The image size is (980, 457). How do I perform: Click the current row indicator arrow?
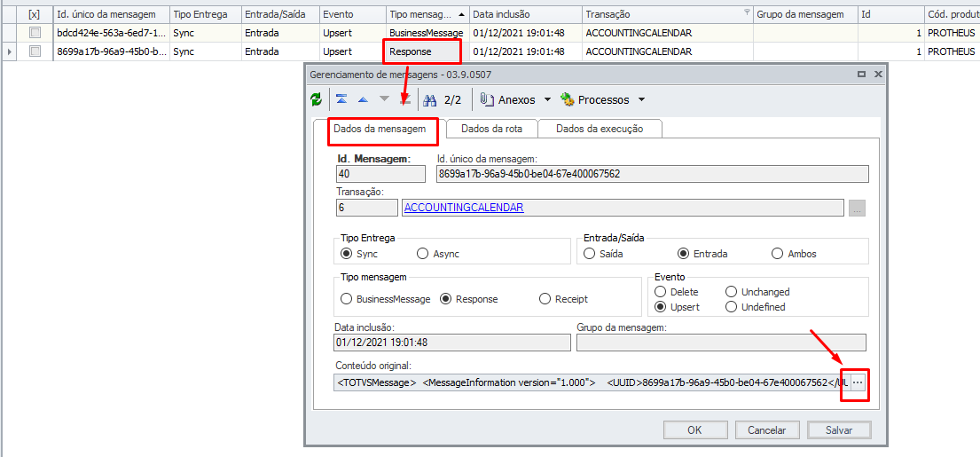10,51
